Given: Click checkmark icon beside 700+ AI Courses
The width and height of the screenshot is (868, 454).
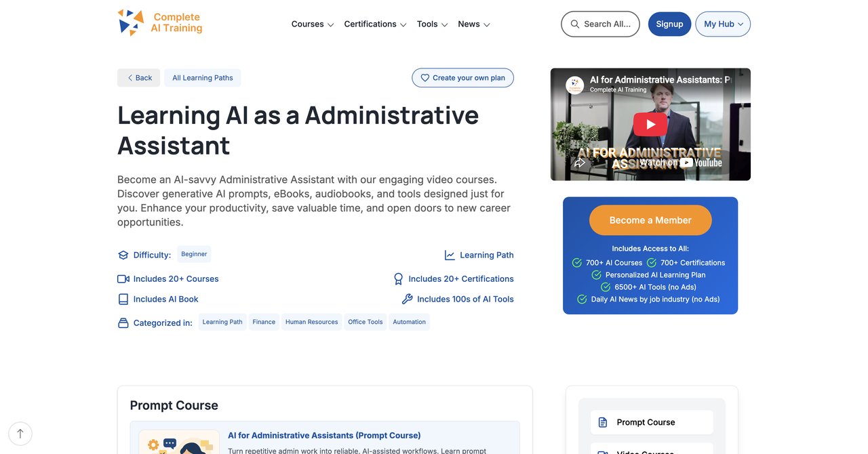Looking at the screenshot, I should pyautogui.click(x=577, y=263).
